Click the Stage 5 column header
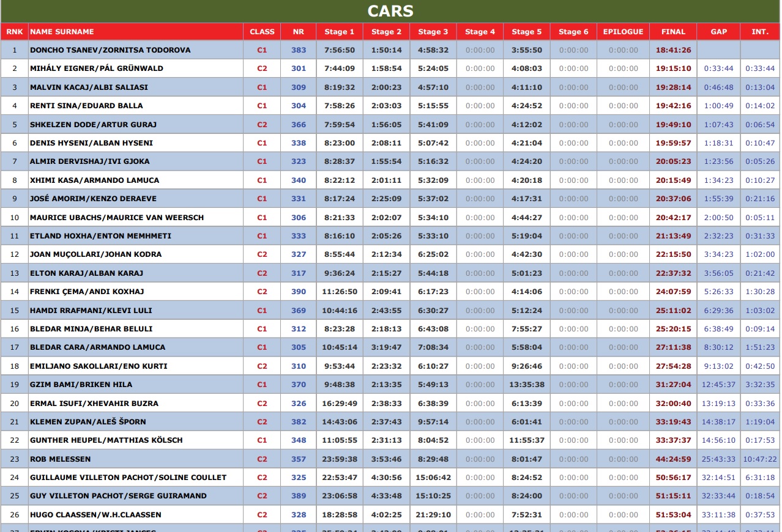This screenshot has width=782, height=532. click(x=526, y=32)
